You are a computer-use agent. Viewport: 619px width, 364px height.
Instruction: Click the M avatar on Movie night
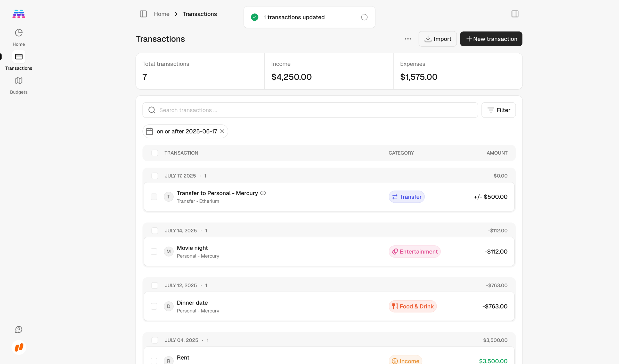pyautogui.click(x=168, y=252)
